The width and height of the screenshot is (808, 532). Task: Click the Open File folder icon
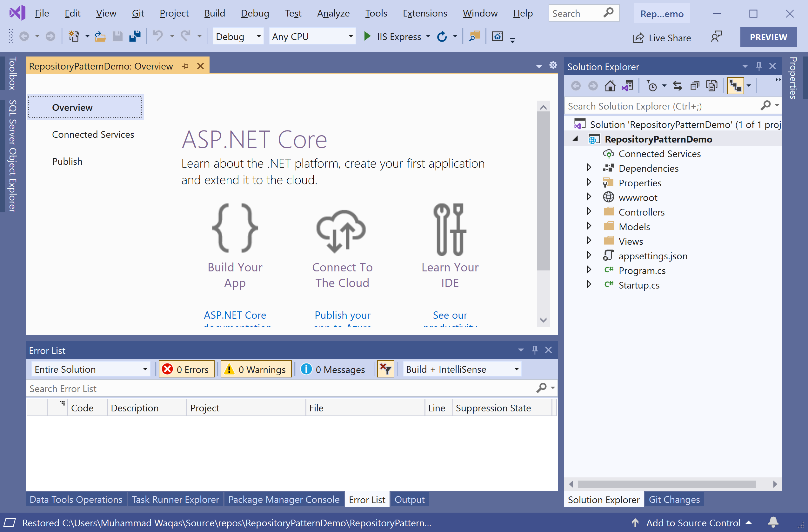100,36
